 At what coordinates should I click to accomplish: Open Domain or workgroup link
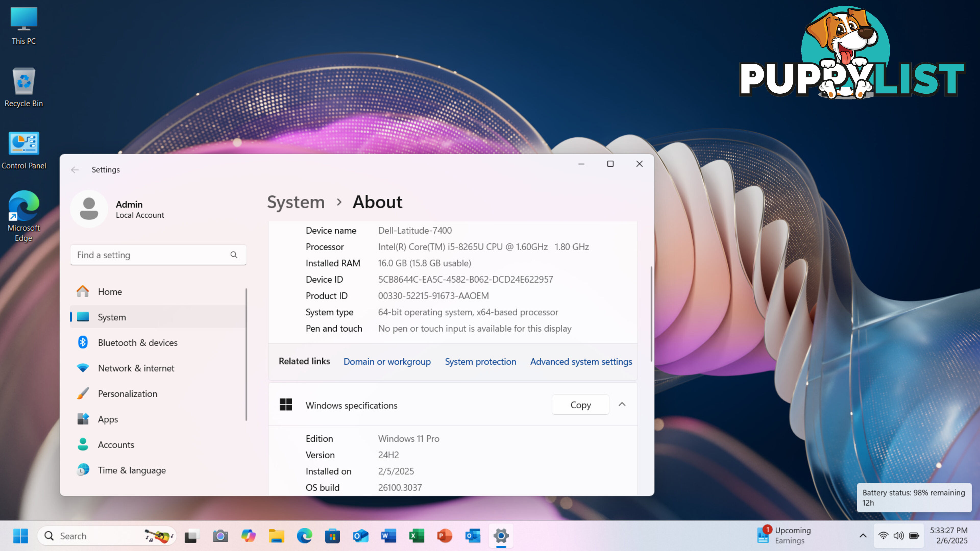(387, 362)
